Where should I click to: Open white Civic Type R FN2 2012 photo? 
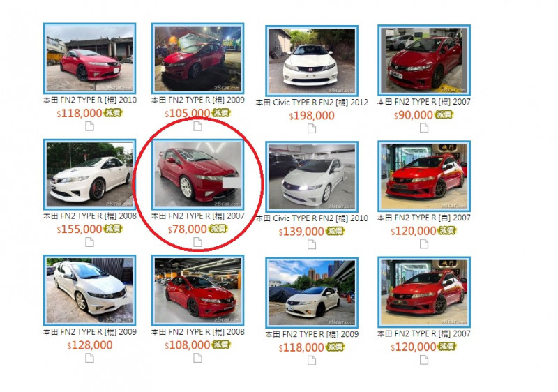tap(312, 60)
